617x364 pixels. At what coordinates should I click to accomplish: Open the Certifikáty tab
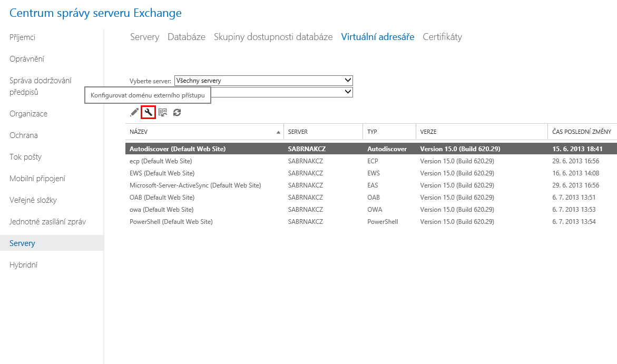pyautogui.click(x=442, y=37)
